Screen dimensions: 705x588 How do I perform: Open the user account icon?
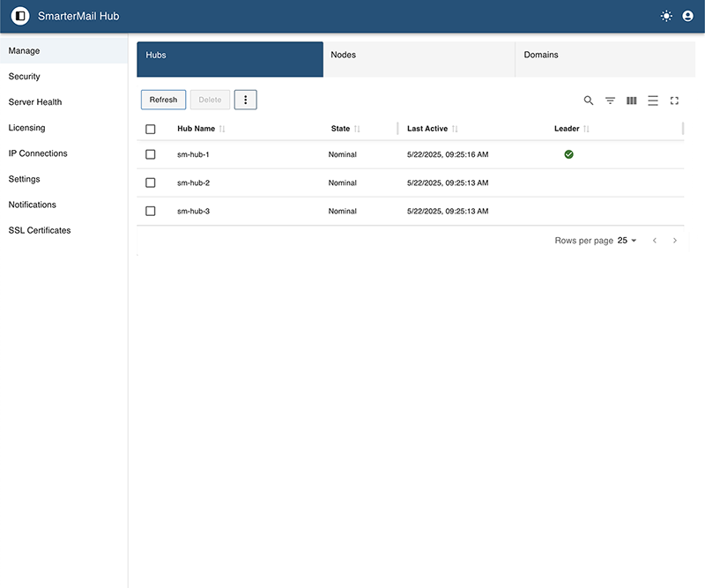(x=687, y=16)
